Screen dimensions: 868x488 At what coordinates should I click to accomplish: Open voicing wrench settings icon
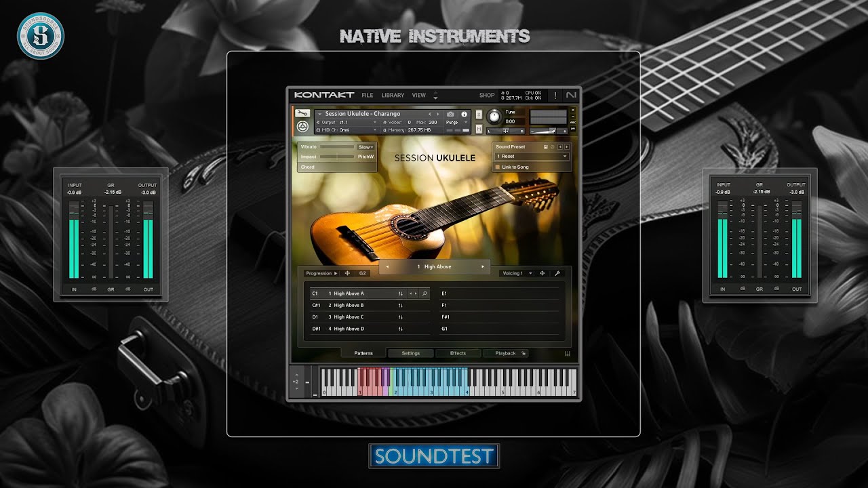coord(557,273)
